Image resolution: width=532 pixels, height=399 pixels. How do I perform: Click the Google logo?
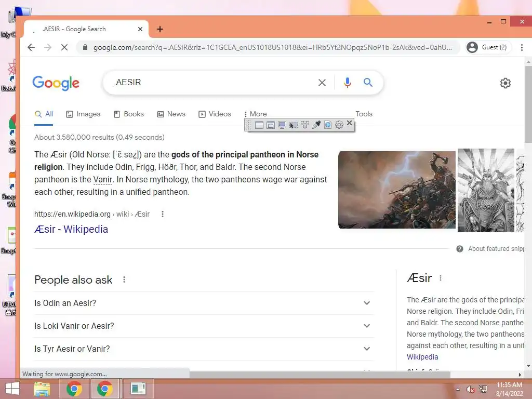click(x=56, y=83)
